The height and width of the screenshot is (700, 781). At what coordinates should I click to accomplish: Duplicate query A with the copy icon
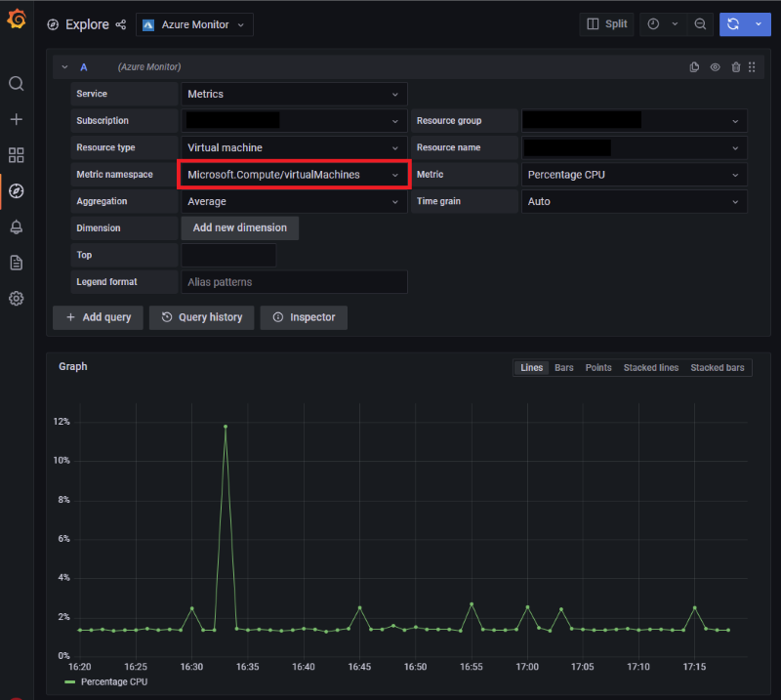(x=694, y=66)
